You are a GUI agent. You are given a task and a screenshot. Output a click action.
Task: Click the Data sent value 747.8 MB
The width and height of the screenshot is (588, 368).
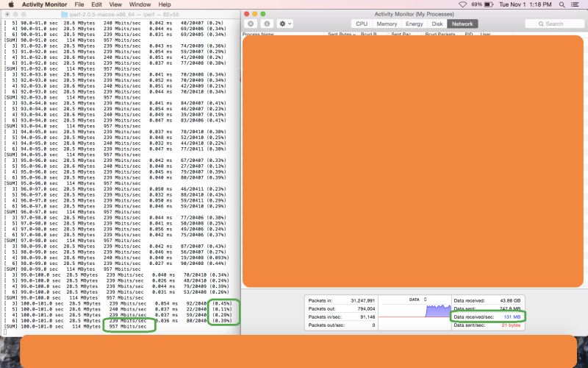pos(510,308)
